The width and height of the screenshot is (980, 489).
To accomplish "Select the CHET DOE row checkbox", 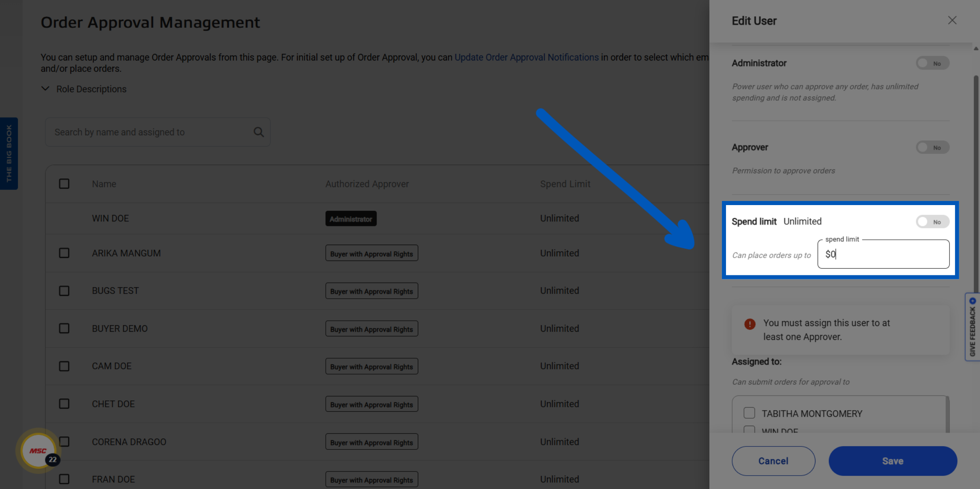I will [64, 404].
